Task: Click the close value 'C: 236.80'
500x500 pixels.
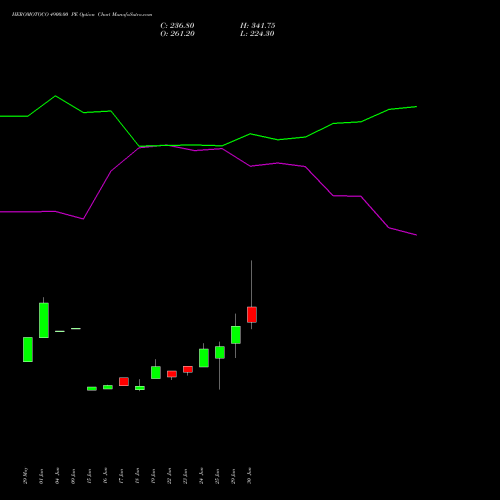Action: [177, 26]
